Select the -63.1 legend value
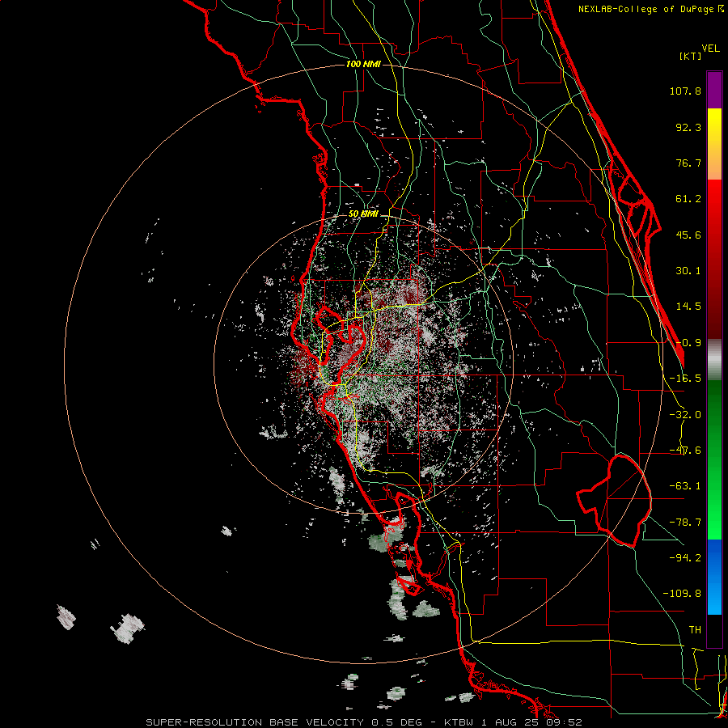The width and height of the screenshot is (728, 728). pos(685,486)
